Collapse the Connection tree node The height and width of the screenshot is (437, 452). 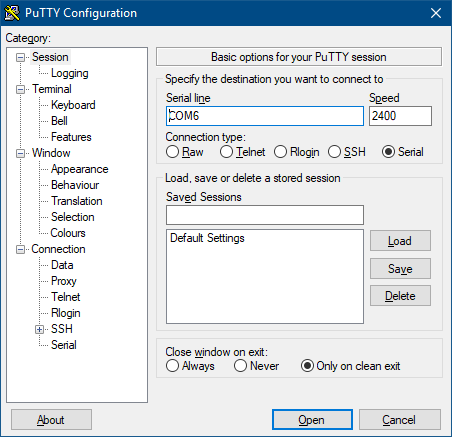(21, 249)
